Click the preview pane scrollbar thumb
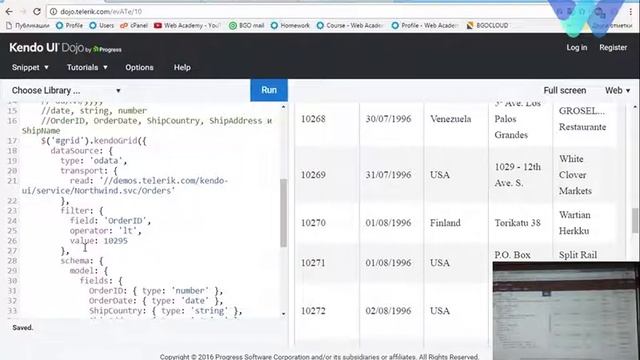The width and height of the screenshot is (640, 360). click(x=635, y=220)
